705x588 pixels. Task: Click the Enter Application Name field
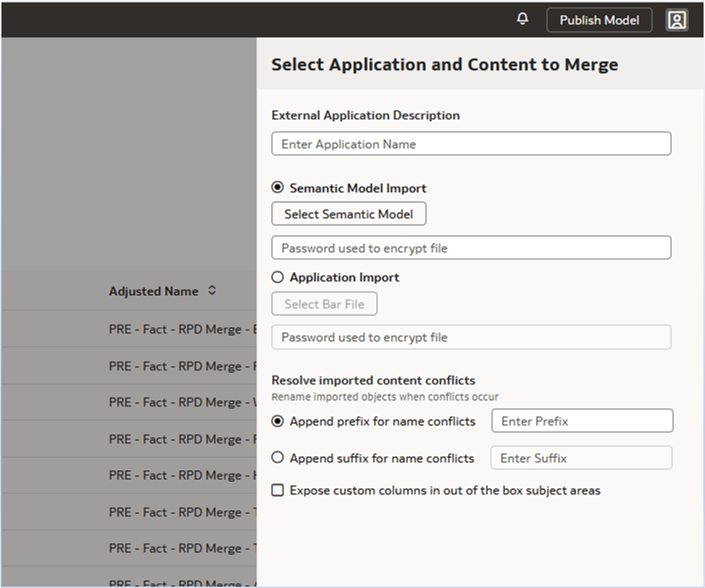[x=471, y=143]
